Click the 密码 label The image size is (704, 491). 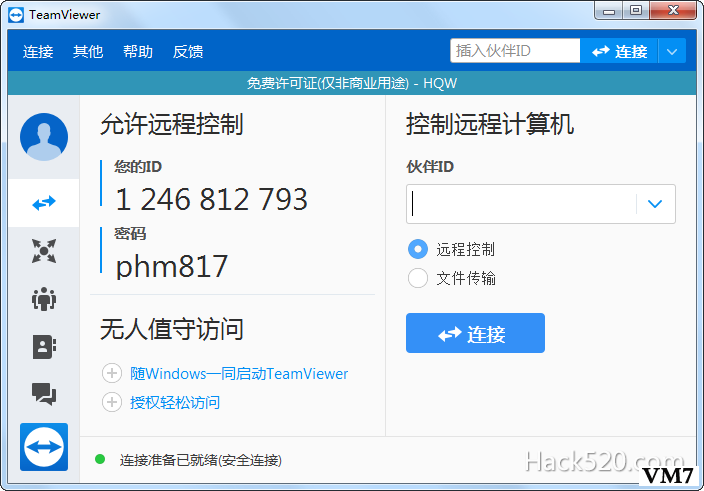(130, 233)
